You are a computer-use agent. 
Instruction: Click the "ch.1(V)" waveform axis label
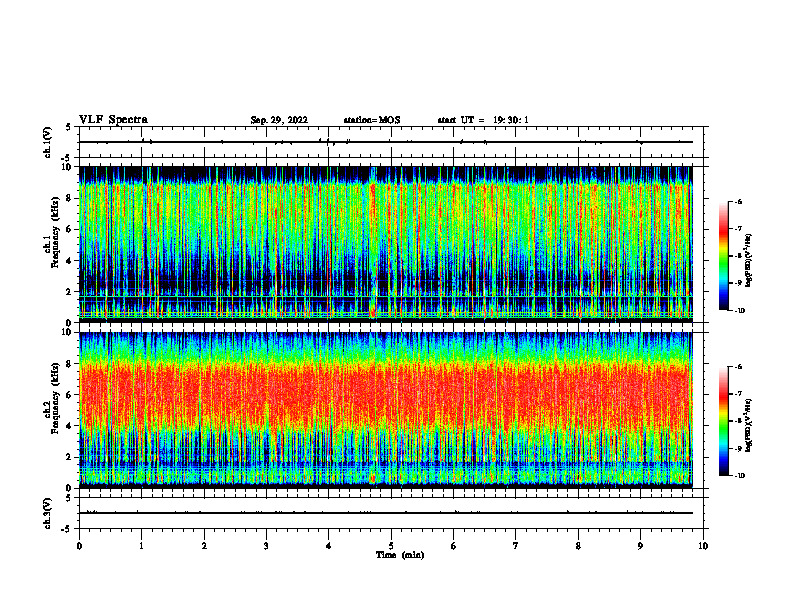(x=47, y=142)
